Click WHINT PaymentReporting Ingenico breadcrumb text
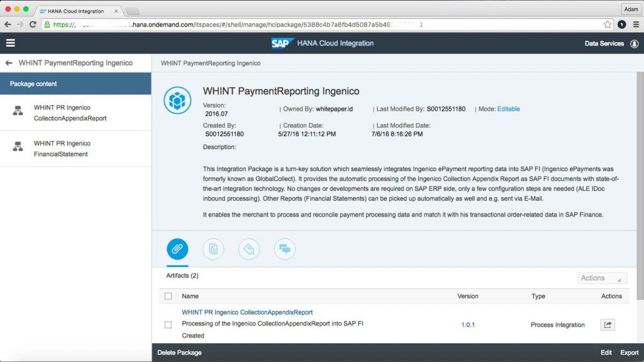Screen dimensions: 644x362 click(211, 64)
